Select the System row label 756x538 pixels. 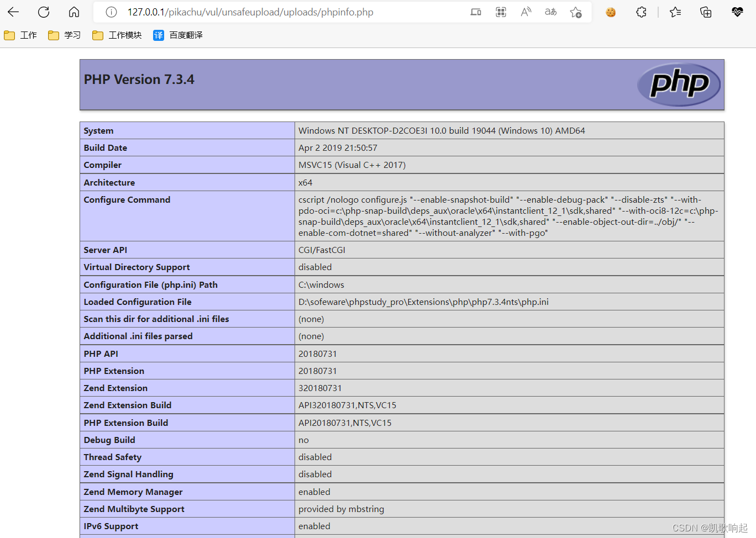[98, 131]
